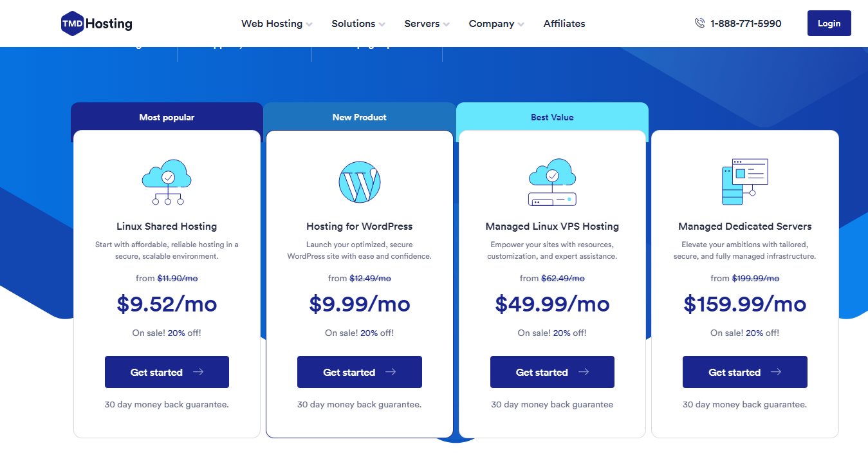
Task: Click the $9.99/mo price
Action: [359, 304]
